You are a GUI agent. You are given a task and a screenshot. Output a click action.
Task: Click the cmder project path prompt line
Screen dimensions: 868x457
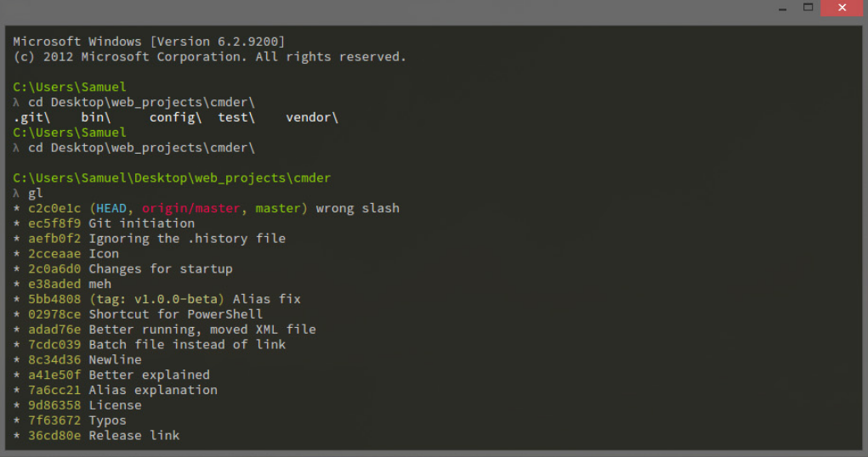172,178
